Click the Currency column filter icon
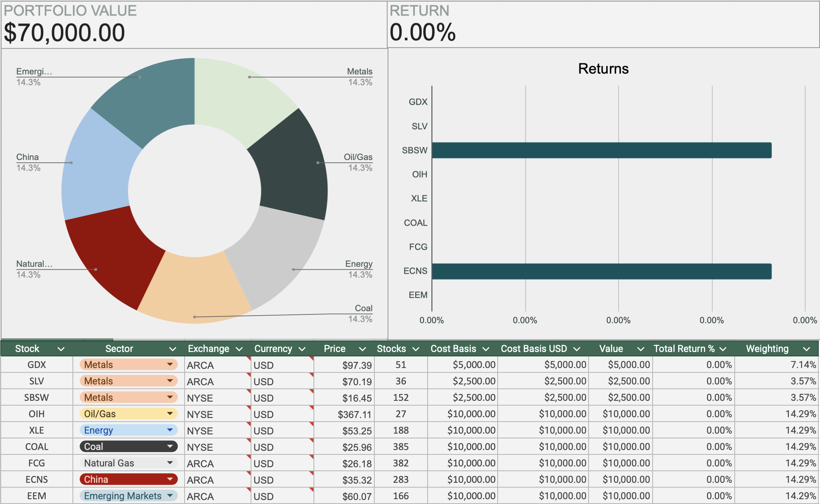Image resolution: width=820 pixels, height=504 pixels. click(x=302, y=349)
